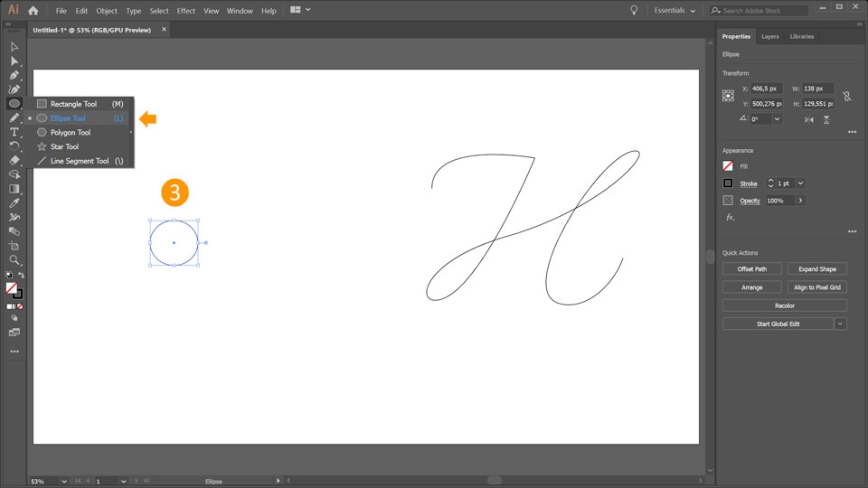This screenshot has height=488, width=868.
Task: Go to Illustrator home screen
Action: coord(33,11)
